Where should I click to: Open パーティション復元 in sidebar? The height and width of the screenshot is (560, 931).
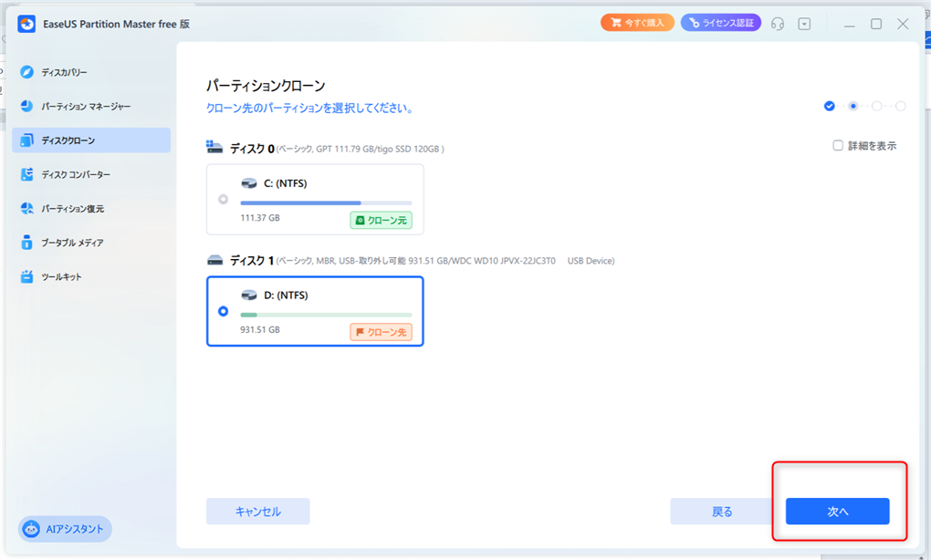91,209
